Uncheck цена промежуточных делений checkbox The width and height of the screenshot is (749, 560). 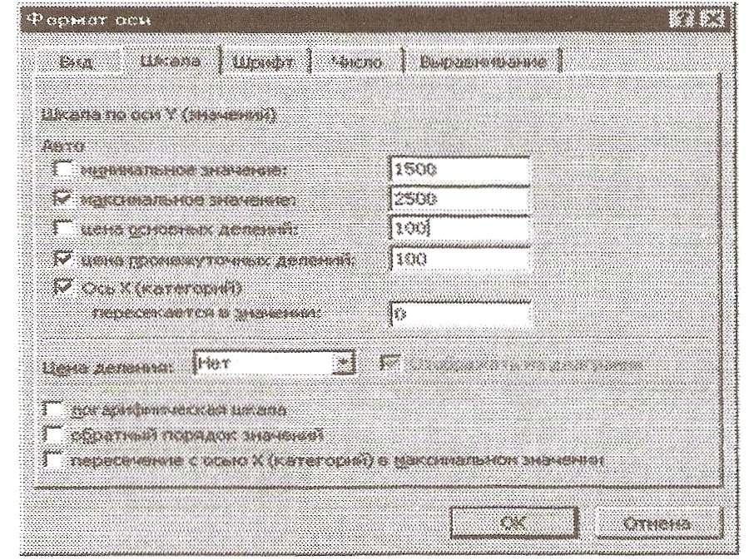(x=63, y=258)
